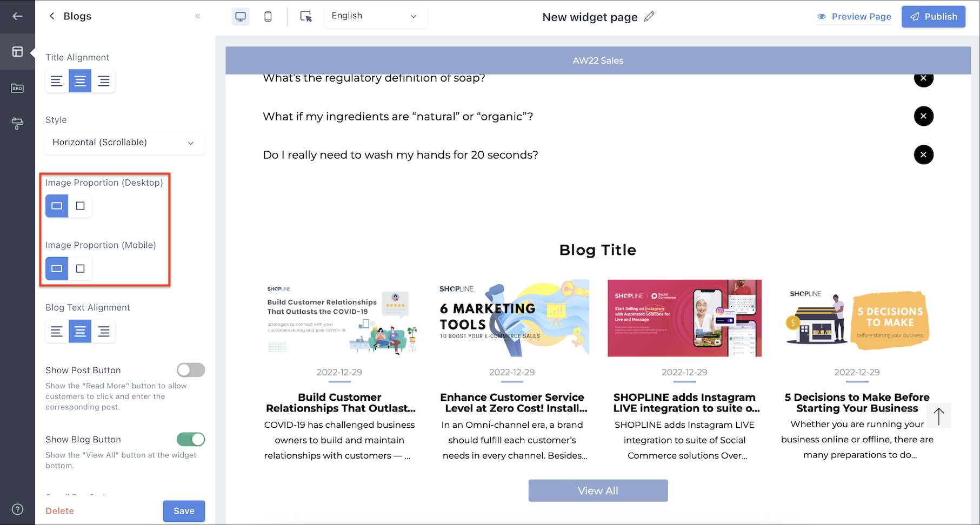Click 'Build Customer Relationships That Outlast' title
The image size is (980, 525).
(x=339, y=403)
